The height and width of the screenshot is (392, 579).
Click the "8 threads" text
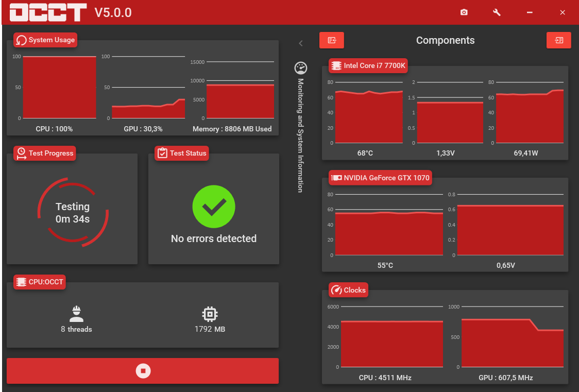point(76,329)
